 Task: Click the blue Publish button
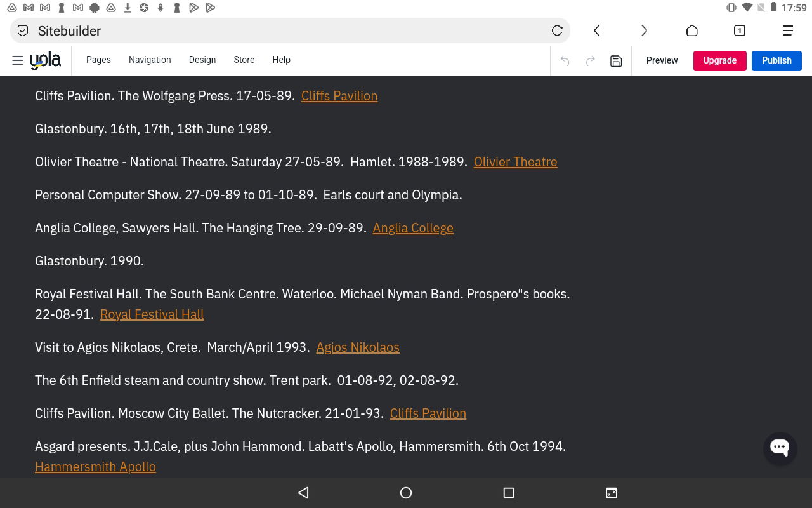click(777, 60)
